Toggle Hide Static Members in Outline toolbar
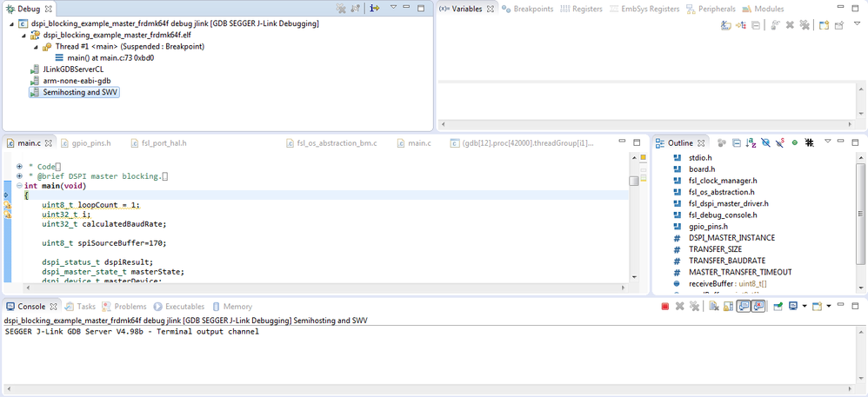 coord(780,142)
